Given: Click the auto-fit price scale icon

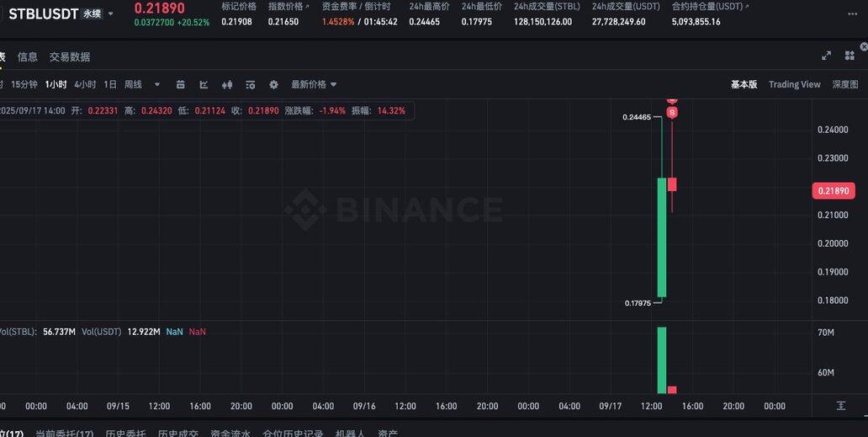Looking at the screenshot, I should click(841, 406).
